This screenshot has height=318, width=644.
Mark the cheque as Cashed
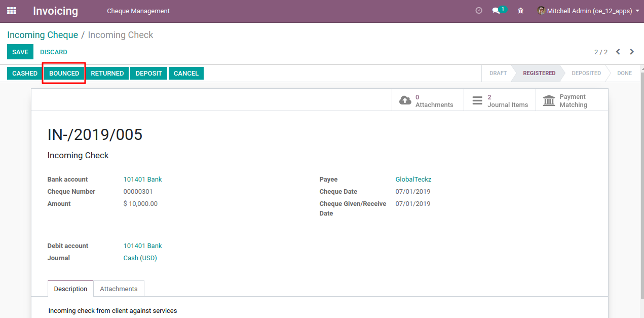click(25, 73)
